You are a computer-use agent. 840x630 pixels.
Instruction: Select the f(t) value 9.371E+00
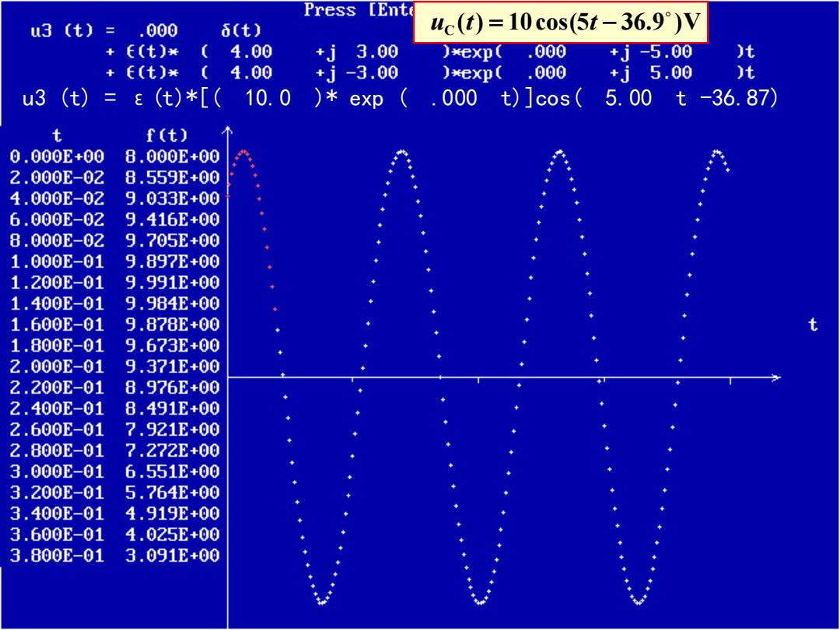click(173, 367)
